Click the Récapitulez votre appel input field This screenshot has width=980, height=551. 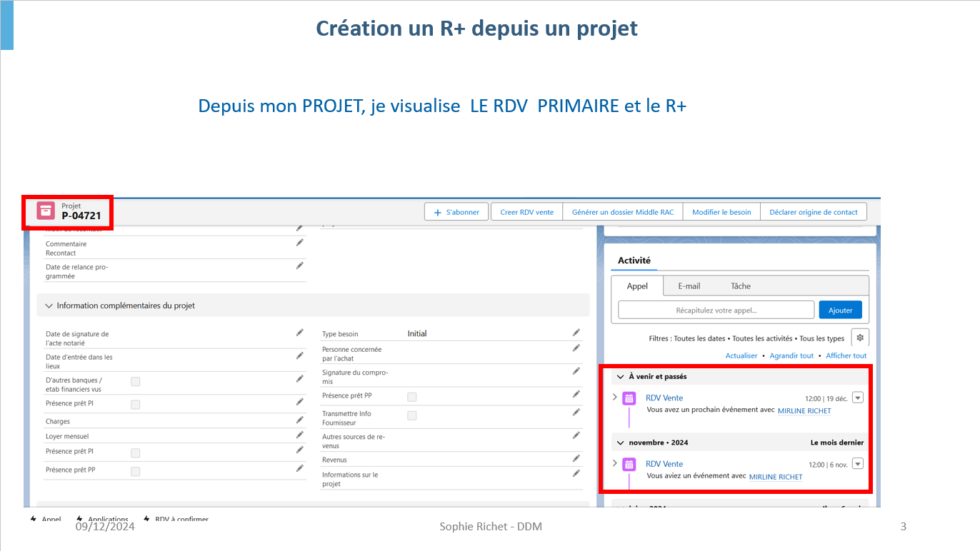click(x=716, y=310)
